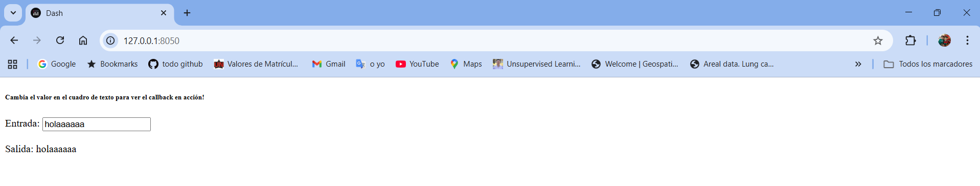Click the 'Entrada:' label
This screenshot has height=186, width=980.
pyautogui.click(x=22, y=123)
